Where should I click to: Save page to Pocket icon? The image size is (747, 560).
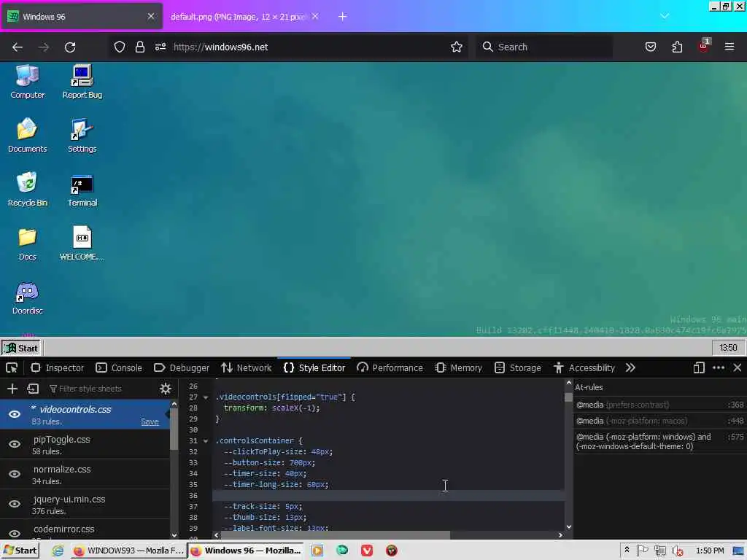651,47
